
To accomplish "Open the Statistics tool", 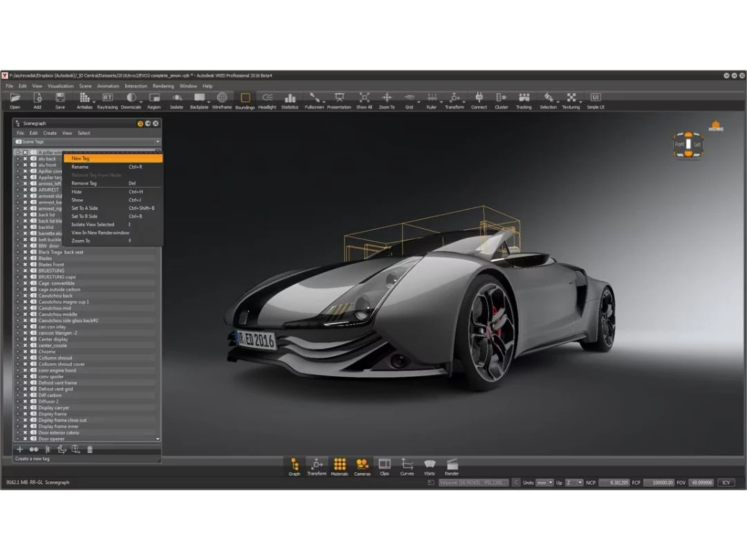I will (x=290, y=99).
